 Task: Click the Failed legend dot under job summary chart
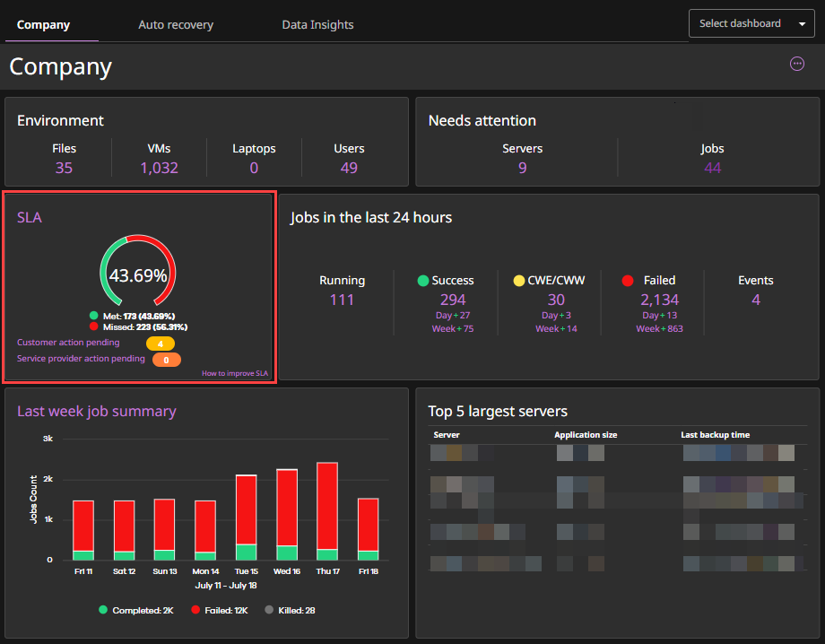point(195,610)
